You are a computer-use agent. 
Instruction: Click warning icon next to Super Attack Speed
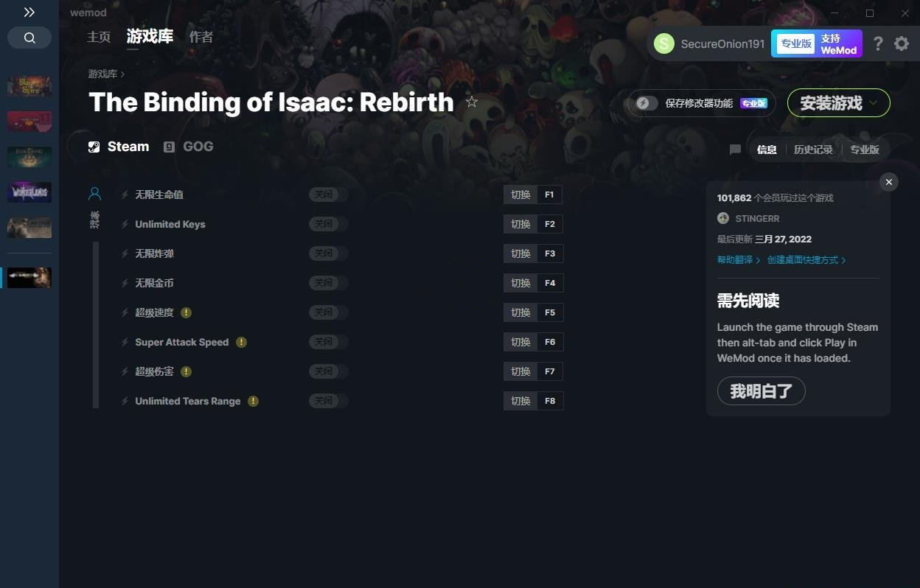point(241,342)
